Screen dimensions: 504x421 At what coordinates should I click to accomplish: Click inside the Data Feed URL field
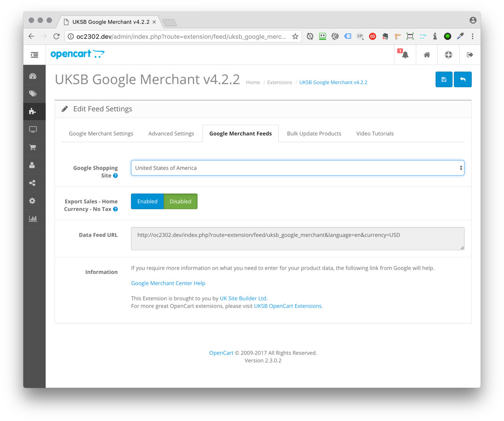coord(298,239)
